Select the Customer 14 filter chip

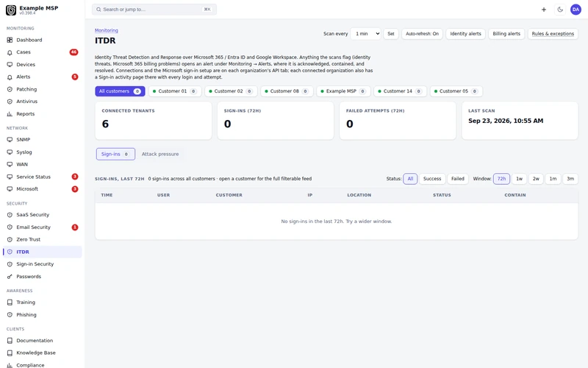point(400,91)
